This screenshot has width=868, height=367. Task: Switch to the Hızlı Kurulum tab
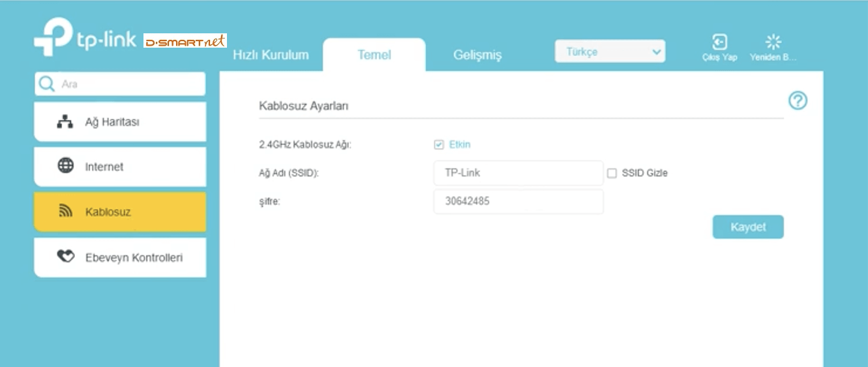pos(271,55)
